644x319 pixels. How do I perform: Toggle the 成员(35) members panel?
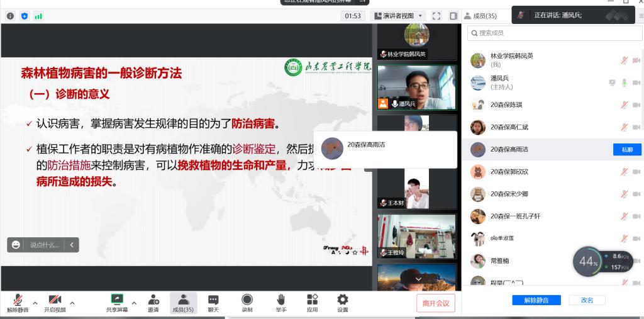[183, 303]
